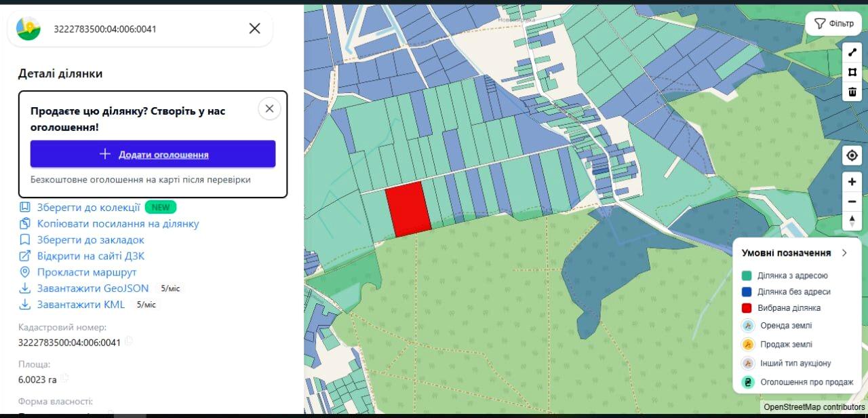Click Зберегти до закладок link
The image size is (868, 418).
(x=91, y=240)
